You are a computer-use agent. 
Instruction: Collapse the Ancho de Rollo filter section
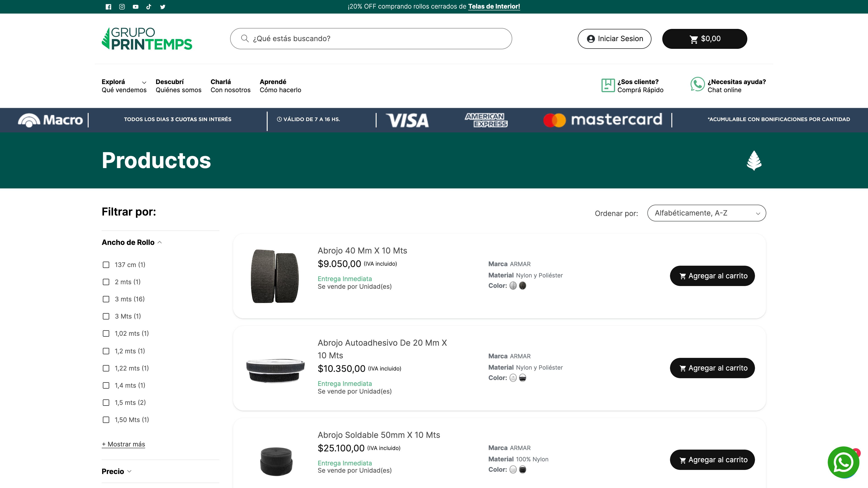132,242
